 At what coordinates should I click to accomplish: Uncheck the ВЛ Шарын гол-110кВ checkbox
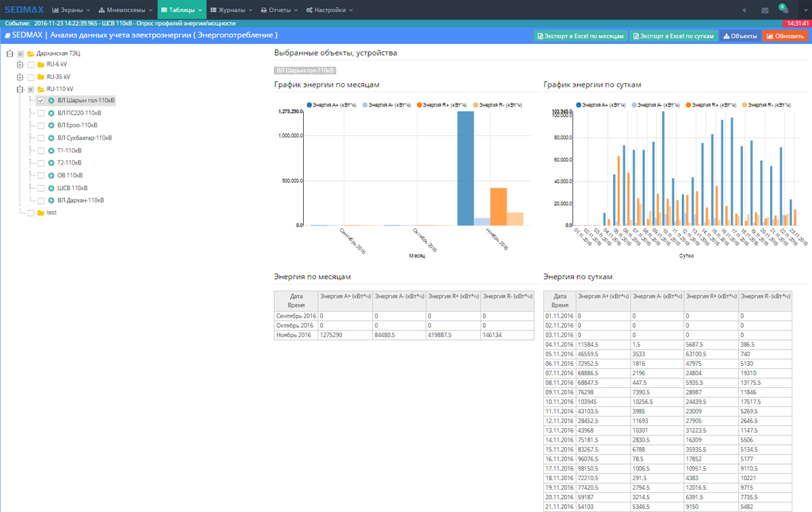[41, 101]
